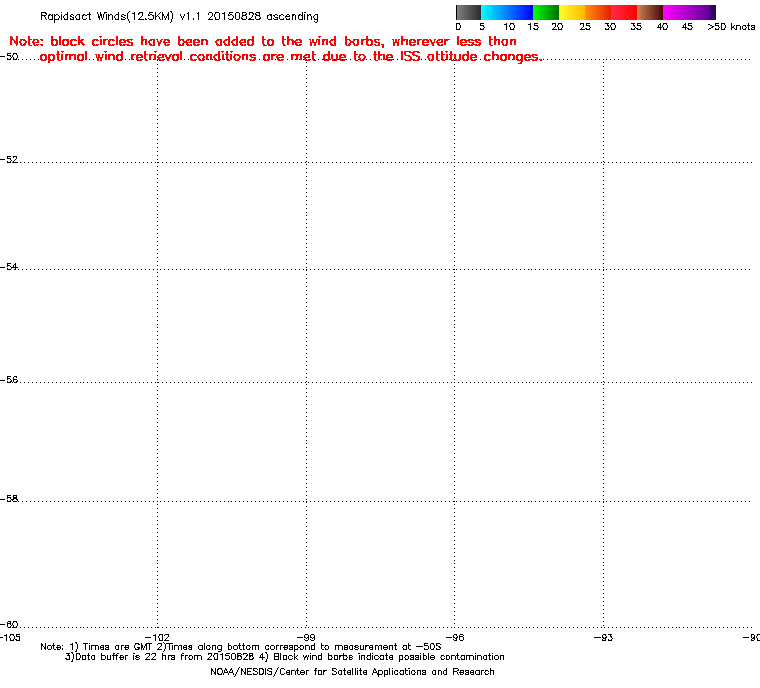
Task: Click the cyan-blue 5-15 knots color band
Action: (x=507, y=12)
